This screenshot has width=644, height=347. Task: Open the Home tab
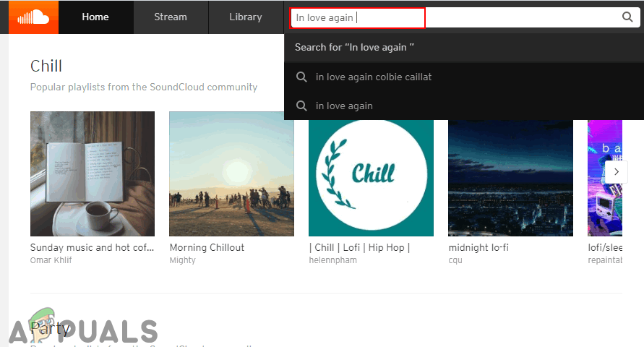click(x=95, y=17)
